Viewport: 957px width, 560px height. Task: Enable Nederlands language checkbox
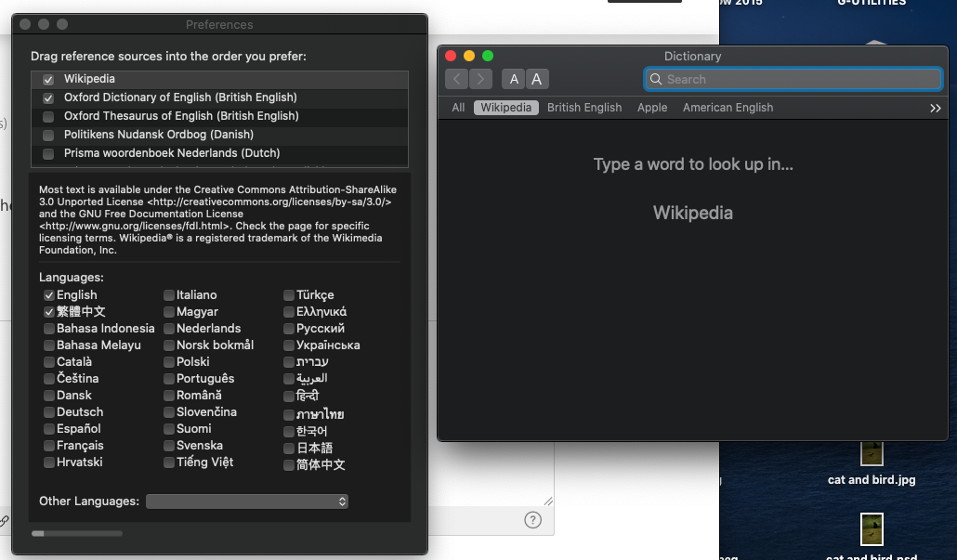click(168, 329)
